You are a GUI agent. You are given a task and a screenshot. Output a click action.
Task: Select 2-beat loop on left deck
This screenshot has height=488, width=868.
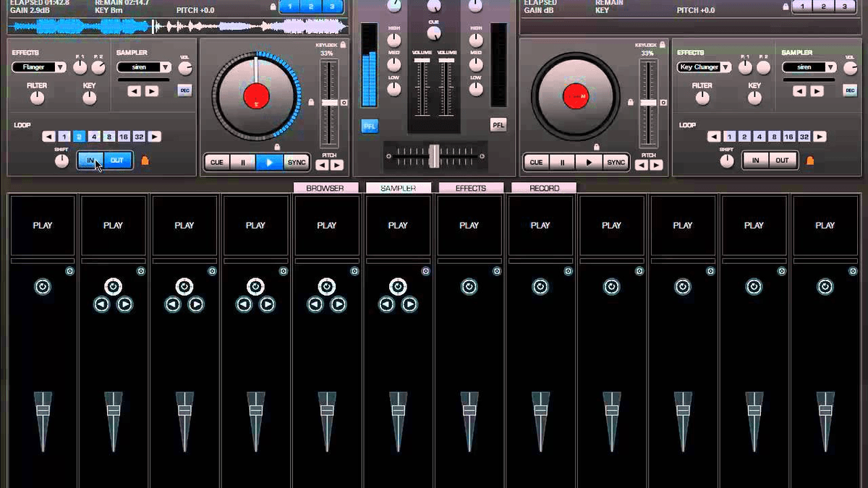[x=79, y=137]
